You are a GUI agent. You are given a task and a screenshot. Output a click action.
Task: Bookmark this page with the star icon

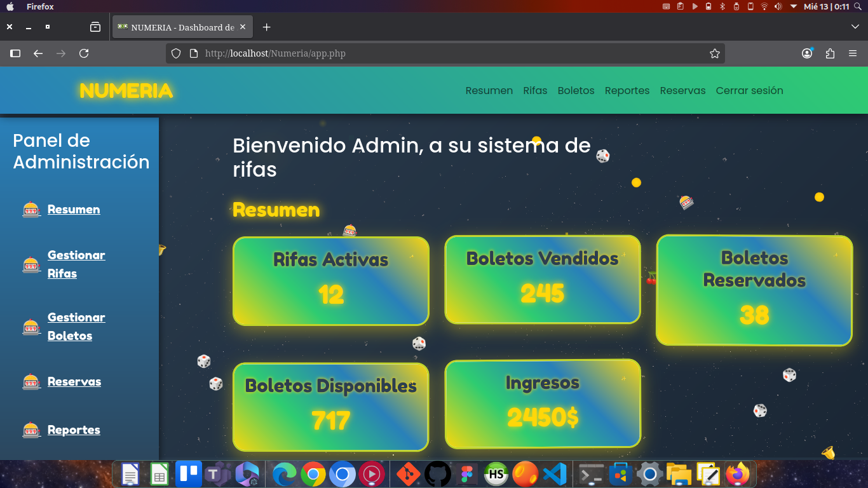tap(715, 53)
